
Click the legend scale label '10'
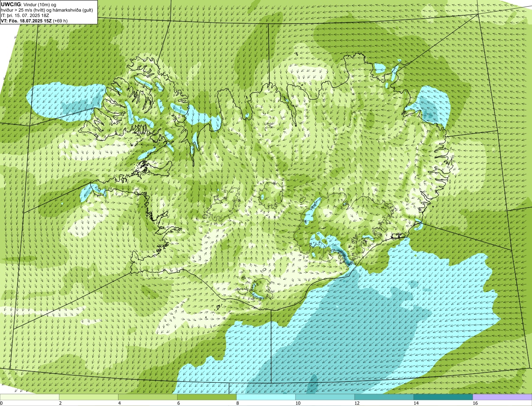[x=298, y=403]
